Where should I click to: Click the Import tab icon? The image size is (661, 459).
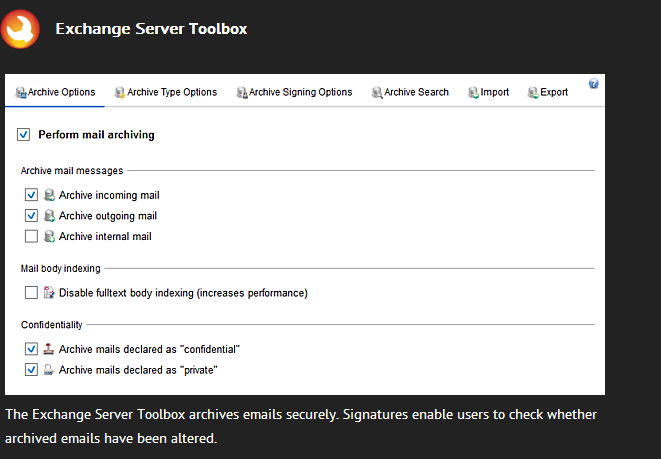coord(473,92)
